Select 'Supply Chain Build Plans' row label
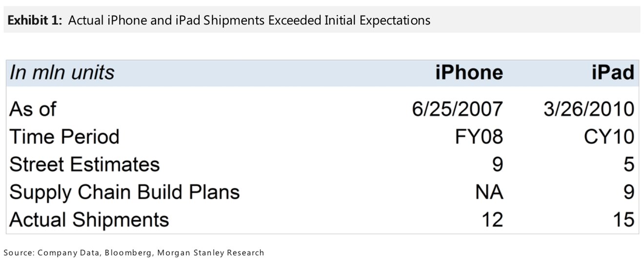644x262 pixels. (124, 192)
